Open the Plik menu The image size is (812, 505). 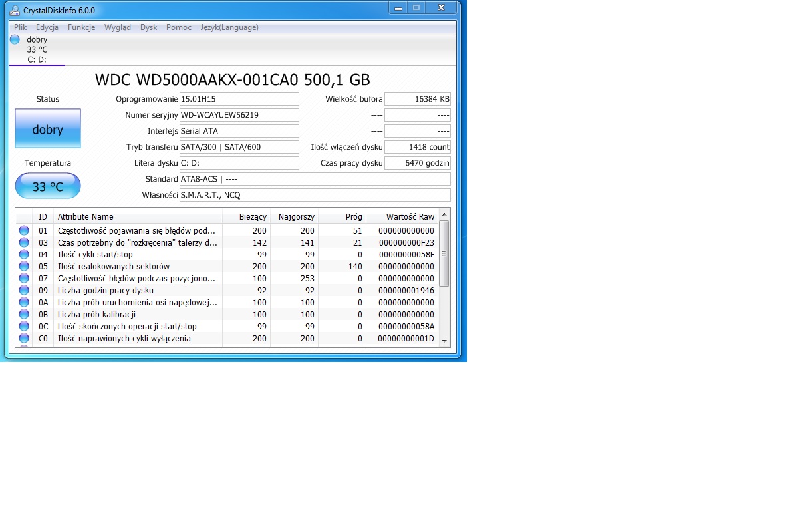pos(20,27)
